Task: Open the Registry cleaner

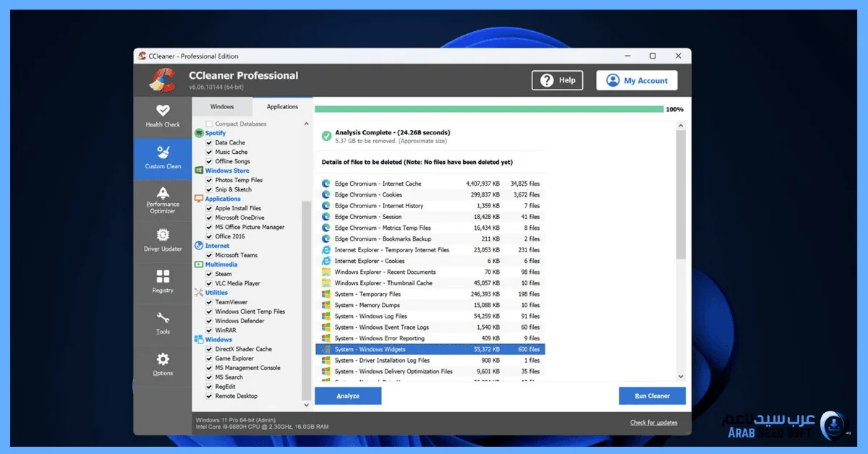Action: [162, 283]
